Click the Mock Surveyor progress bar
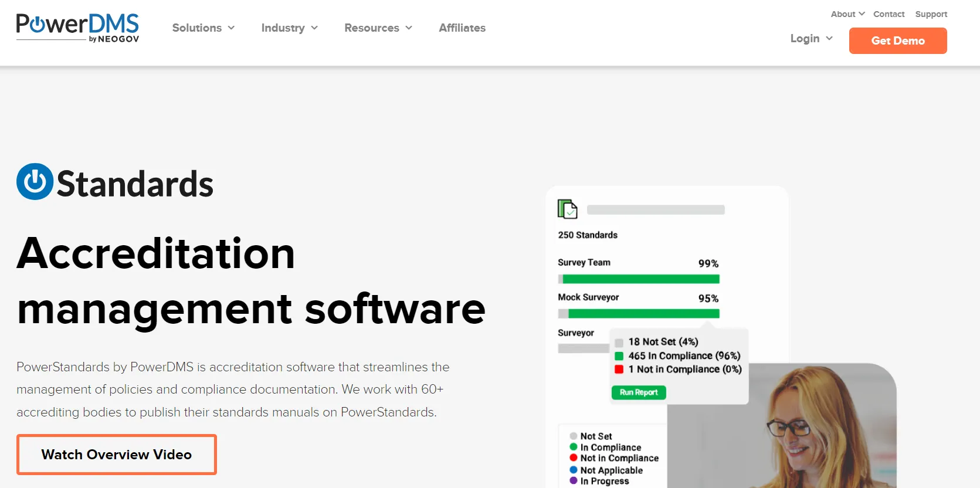 point(639,314)
